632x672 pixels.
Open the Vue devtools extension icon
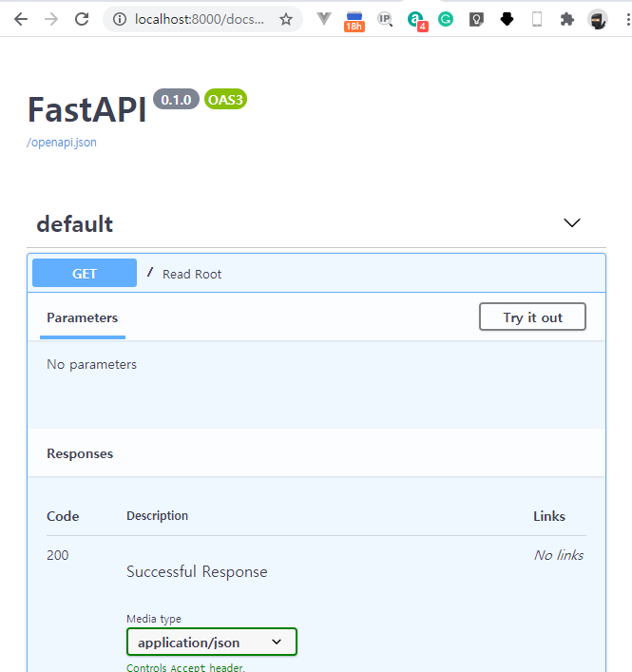pyautogui.click(x=324, y=19)
